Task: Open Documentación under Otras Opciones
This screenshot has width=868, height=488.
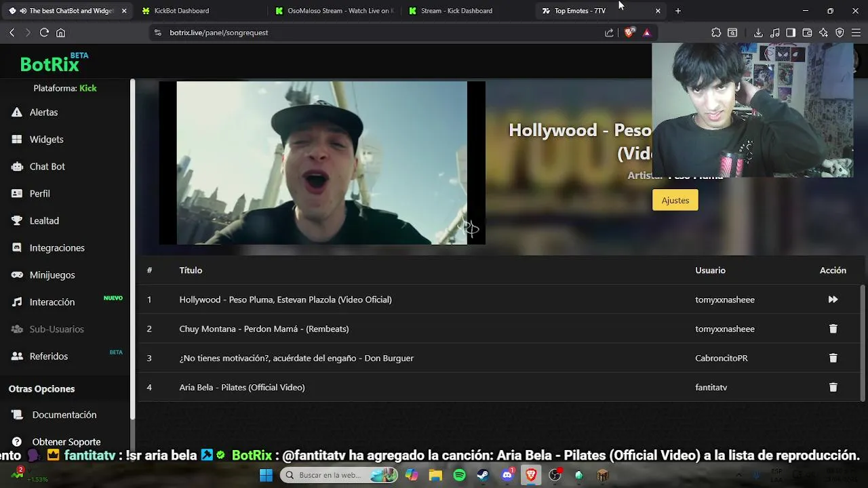Action: pyautogui.click(x=64, y=415)
